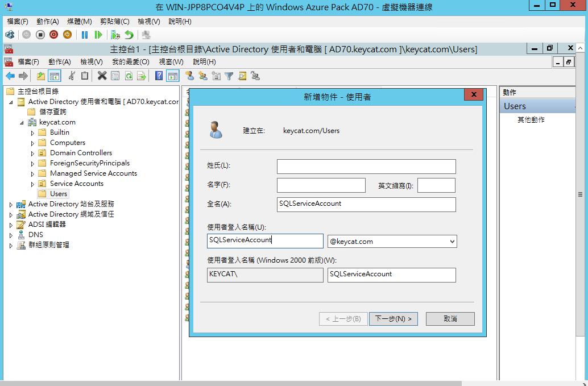Screen dimensions: 588x386
Task: Open Help with question mark icon
Action: tap(159, 76)
